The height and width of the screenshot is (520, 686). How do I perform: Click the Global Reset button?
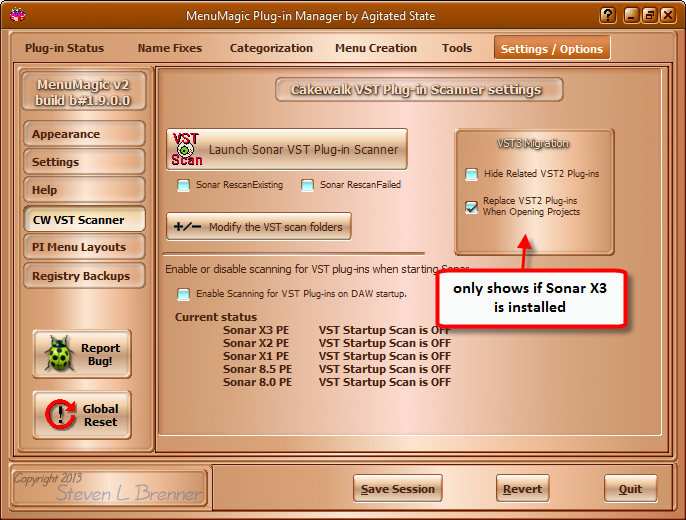[82, 415]
